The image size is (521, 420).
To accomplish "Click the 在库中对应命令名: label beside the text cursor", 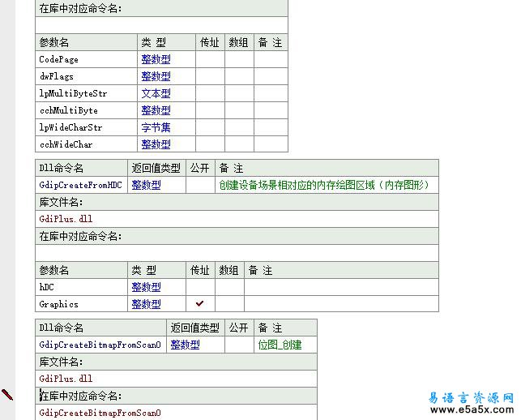I will point(81,396).
